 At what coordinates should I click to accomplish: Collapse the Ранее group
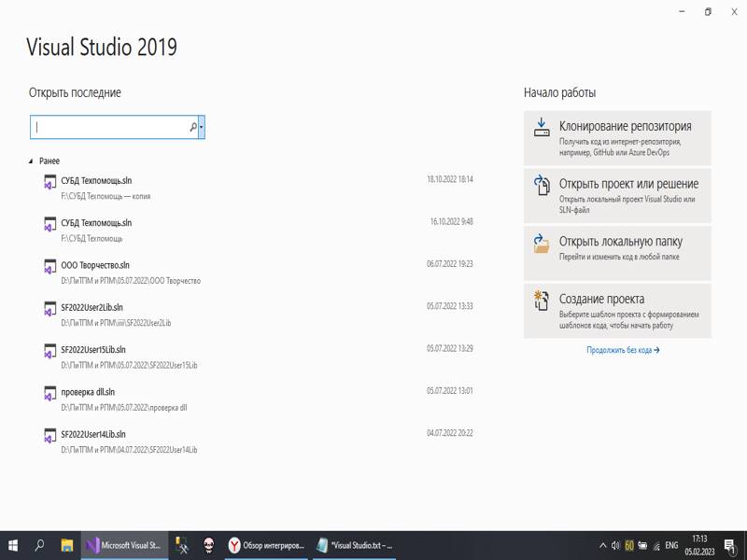tap(32, 161)
